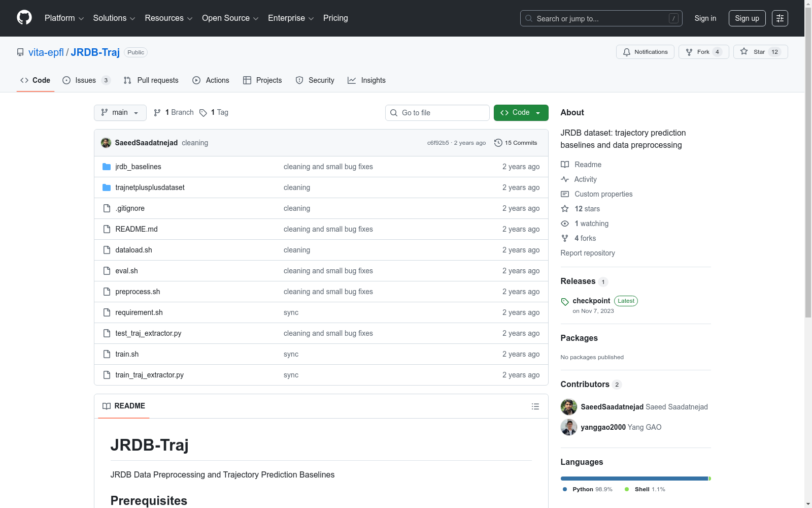Click SaeedSaadatnejad's contributor avatar
The height and width of the screenshot is (508, 812).
point(569,407)
